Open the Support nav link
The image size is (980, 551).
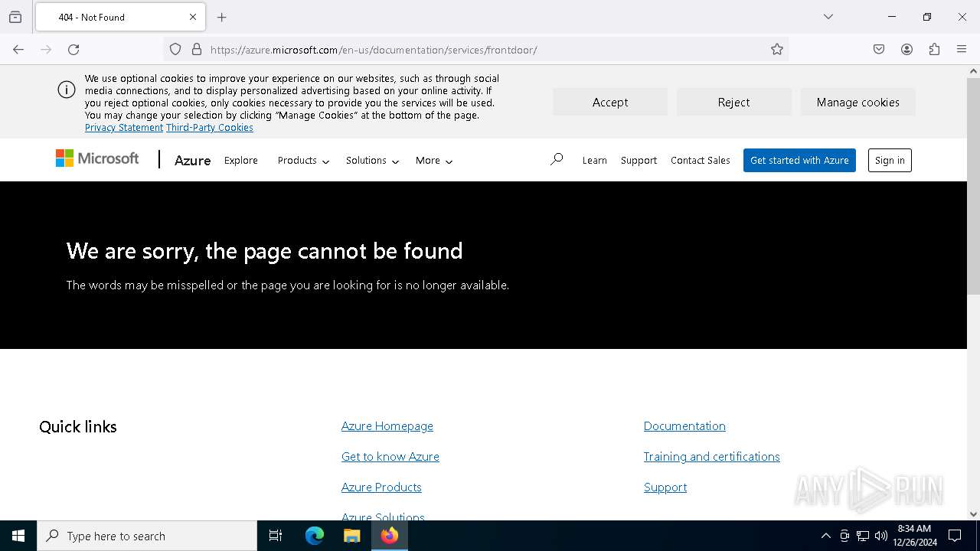[639, 161]
